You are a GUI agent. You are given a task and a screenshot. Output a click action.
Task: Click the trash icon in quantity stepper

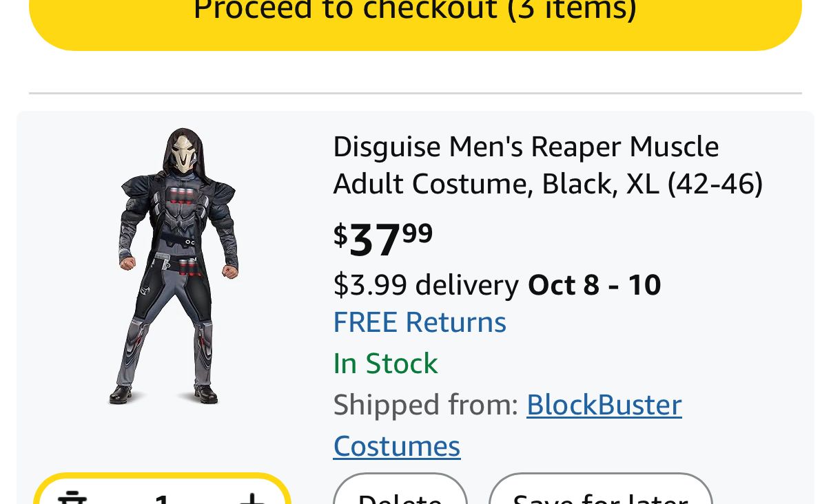tap(72, 497)
